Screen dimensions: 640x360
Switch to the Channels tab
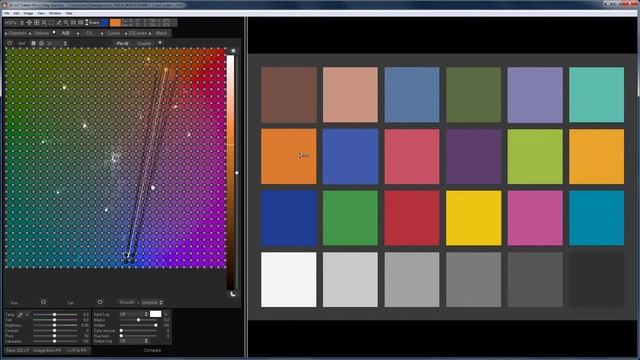click(x=17, y=33)
